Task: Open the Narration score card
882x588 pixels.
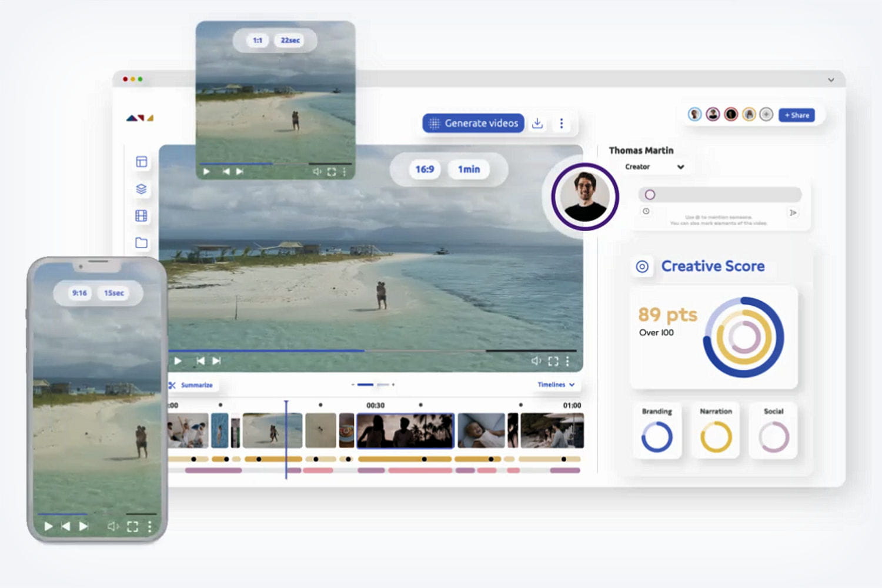Action: coord(716,431)
